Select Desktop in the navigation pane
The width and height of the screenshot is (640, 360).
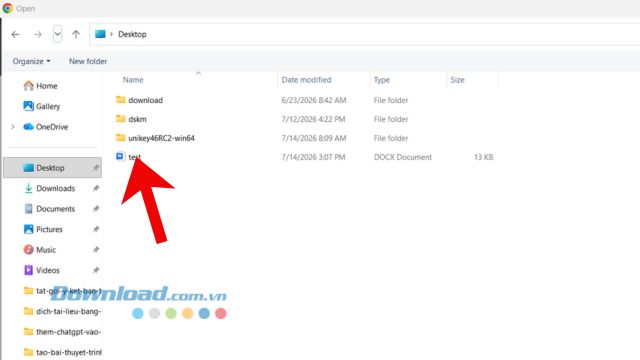[x=53, y=168]
